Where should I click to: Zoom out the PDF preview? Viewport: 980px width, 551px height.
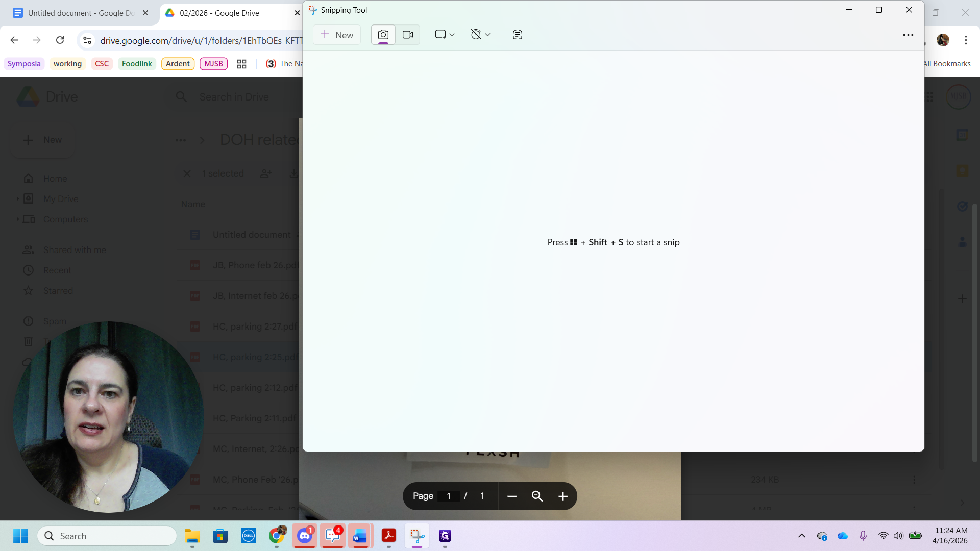point(512,496)
